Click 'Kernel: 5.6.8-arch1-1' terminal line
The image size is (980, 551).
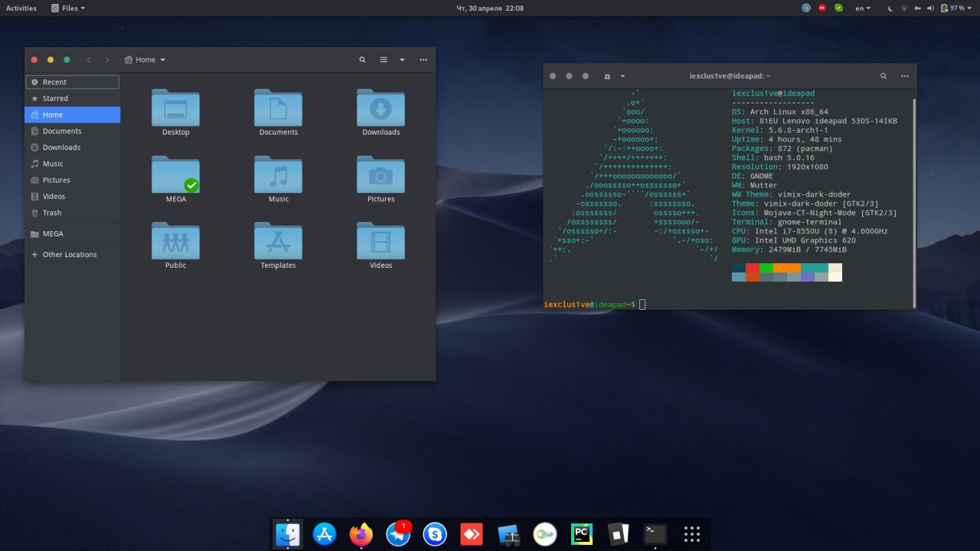pos(779,130)
